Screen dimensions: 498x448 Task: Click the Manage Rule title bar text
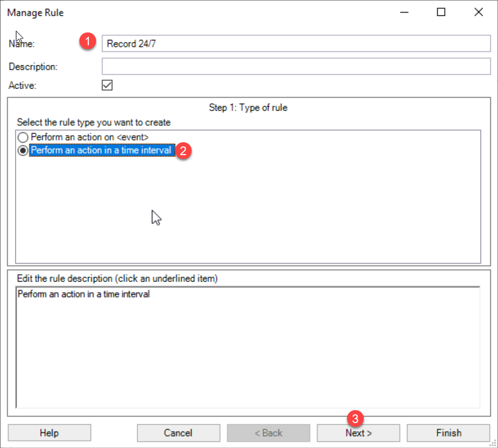click(x=35, y=13)
